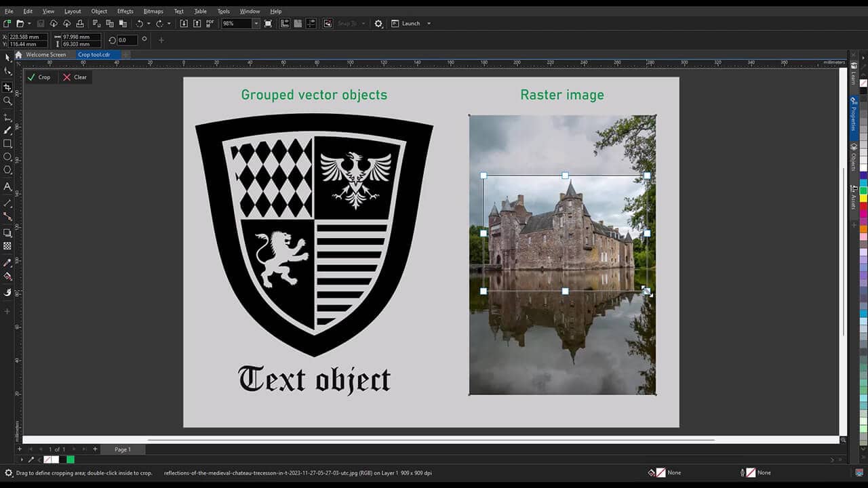Click the Import icon
The image size is (868, 488).
pos(184,23)
